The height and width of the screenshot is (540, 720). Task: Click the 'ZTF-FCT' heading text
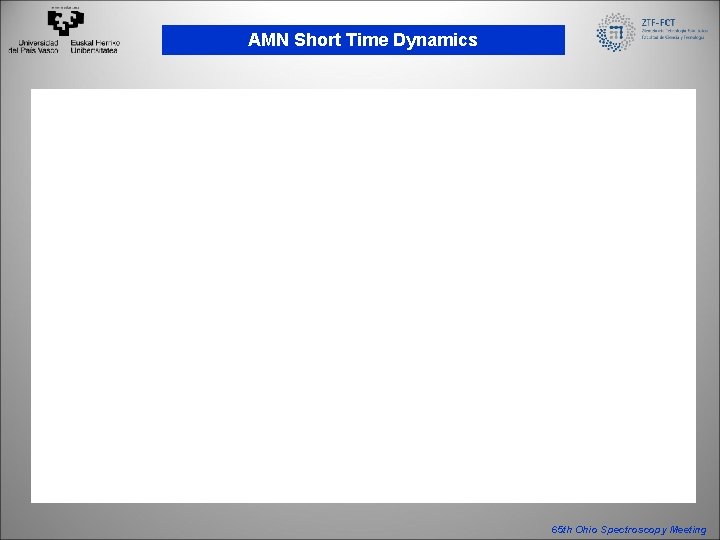click(x=658, y=22)
